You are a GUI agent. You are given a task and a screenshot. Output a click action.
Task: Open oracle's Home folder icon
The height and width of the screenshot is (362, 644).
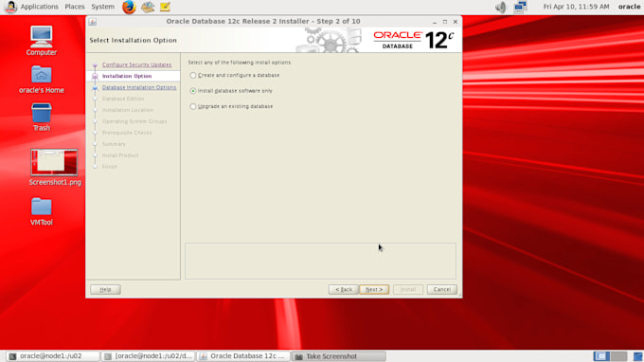41,80
